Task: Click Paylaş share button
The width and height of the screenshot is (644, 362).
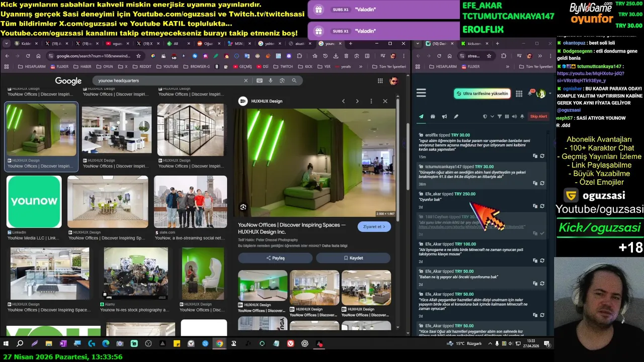Action: coord(275,258)
